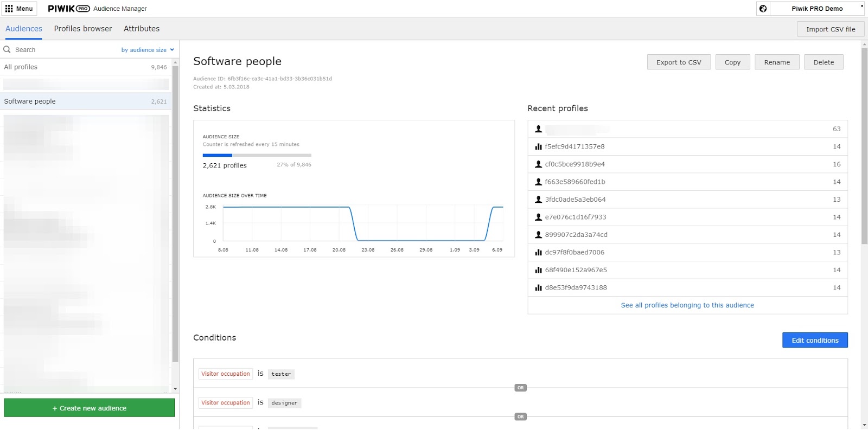Click the OR connector below designer condition
The height and width of the screenshot is (430, 868).
521,416
